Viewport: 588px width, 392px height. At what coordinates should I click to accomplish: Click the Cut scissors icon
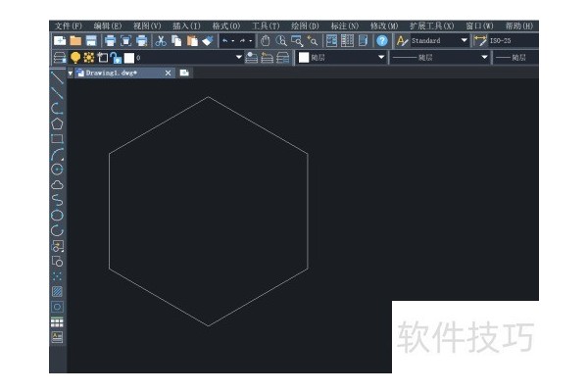click(161, 41)
